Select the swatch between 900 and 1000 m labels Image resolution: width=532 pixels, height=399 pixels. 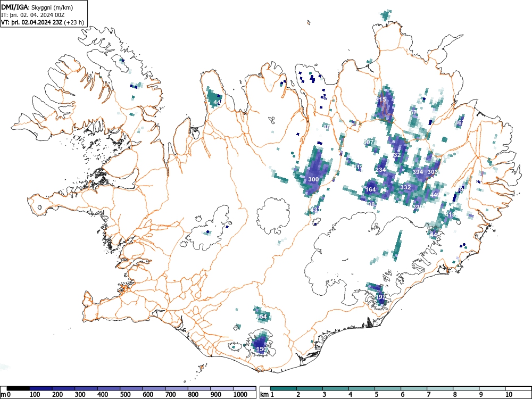tap(222, 388)
